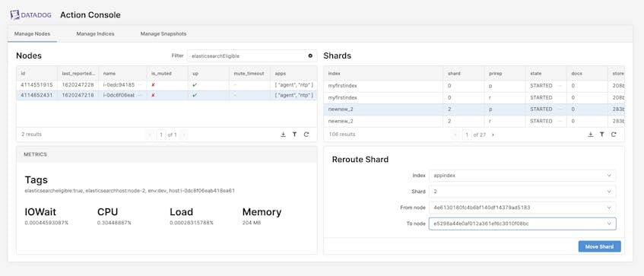The height and width of the screenshot is (276, 644).
Task: Open the From node dropdown
Action: [522, 208]
